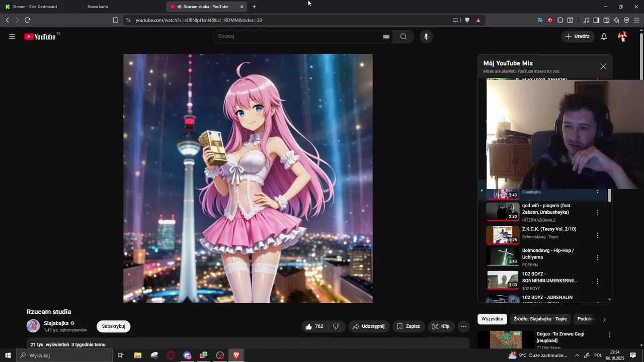644x362 pixels.
Task: Select the Wszystkie filter chip
Action: tap(492, 319)
